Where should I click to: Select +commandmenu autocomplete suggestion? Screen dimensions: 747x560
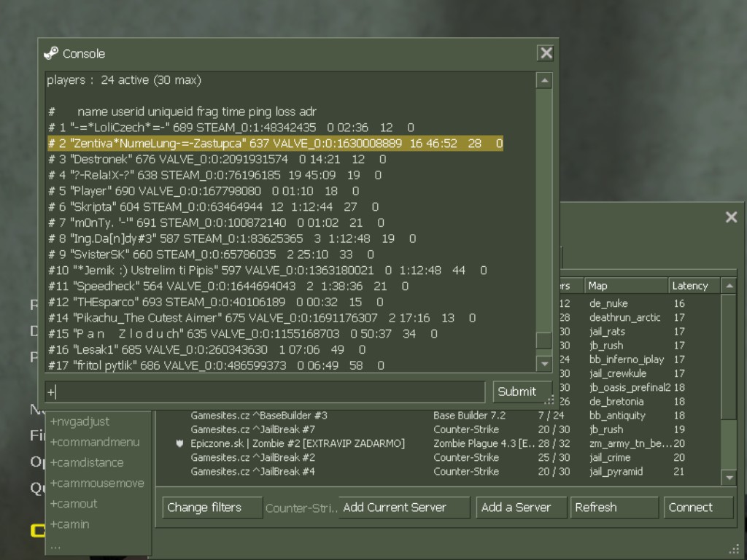[95, 442]
